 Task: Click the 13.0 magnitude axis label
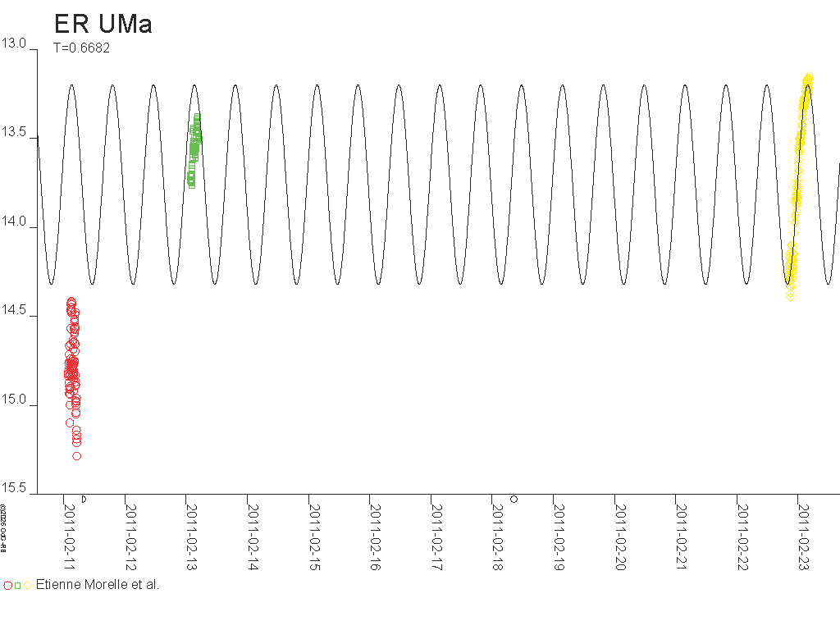point(13,43)
